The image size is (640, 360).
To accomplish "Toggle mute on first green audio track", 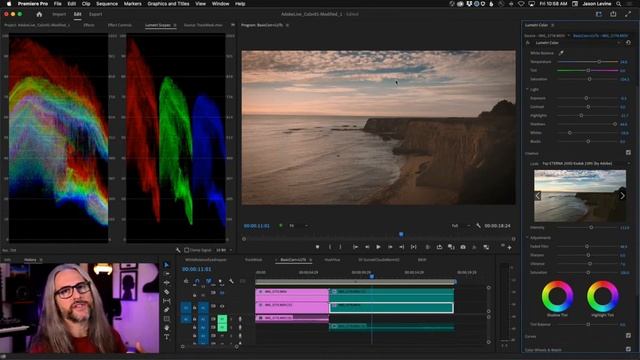I will coord(222,320).
